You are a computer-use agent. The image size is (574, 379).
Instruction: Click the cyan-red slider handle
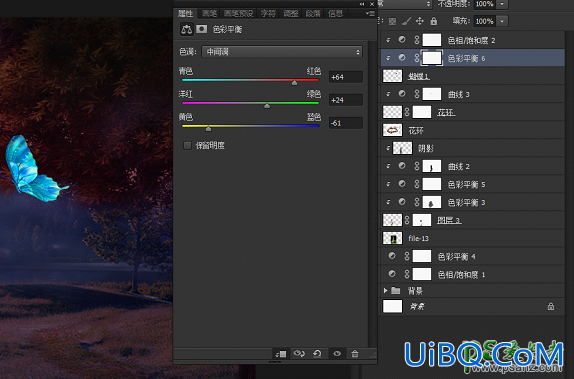click(294, 83)
